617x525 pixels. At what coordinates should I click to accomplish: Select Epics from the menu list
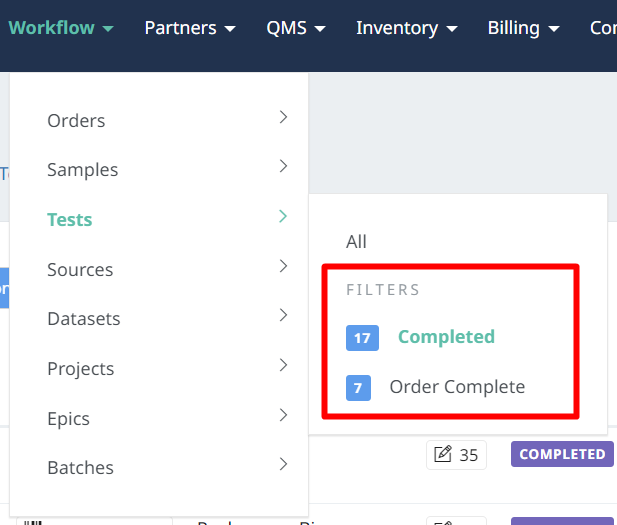[x=68, y=419]
